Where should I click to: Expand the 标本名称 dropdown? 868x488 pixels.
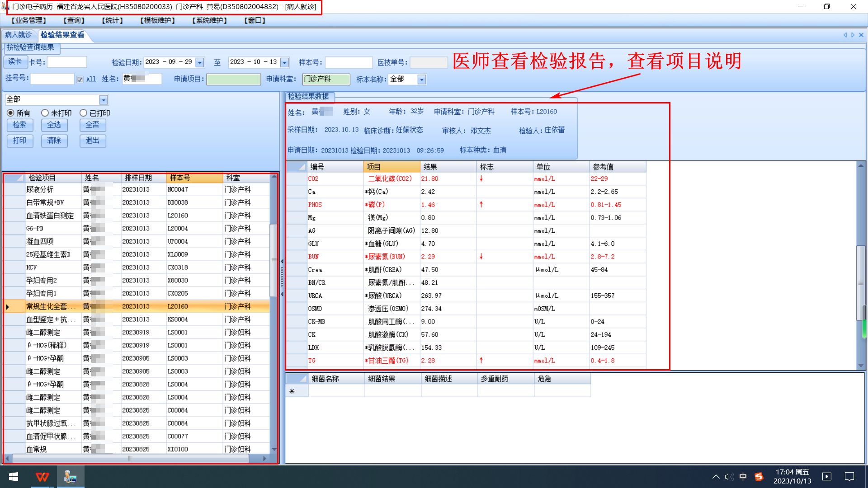(x=422, y=80)
